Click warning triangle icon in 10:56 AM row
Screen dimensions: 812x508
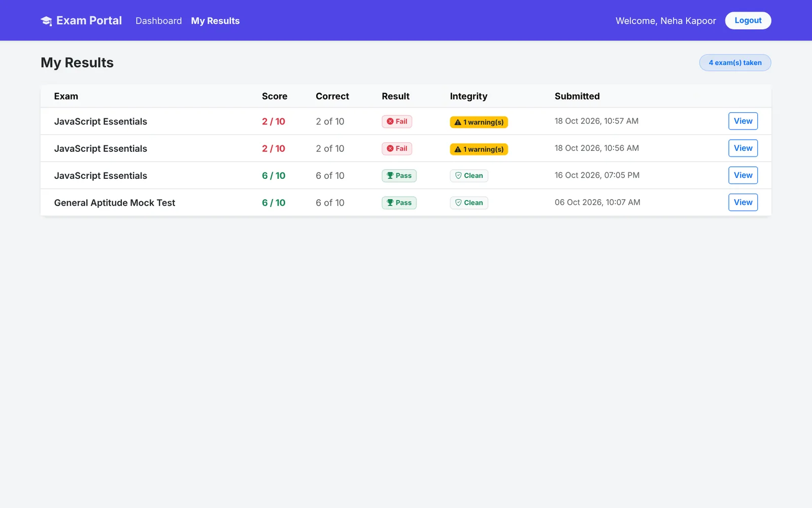pyautogui.click(x=458, y=149)
